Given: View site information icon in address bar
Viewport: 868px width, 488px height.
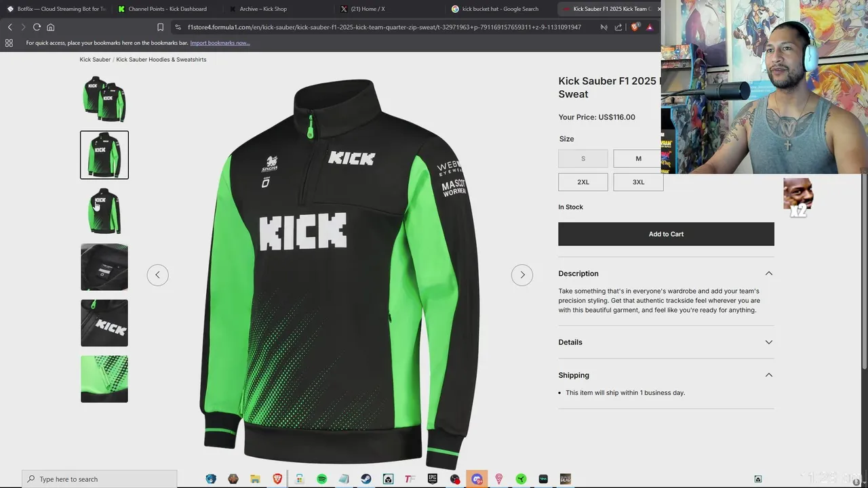Looking at the screenshot, I should (x=178, y=27).
